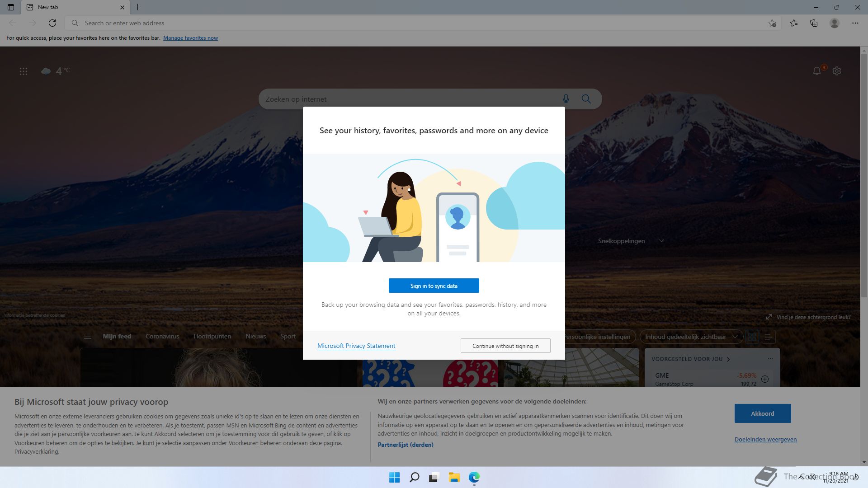Screen dimensions: 868x488
Task: Open the Voorgesteld voor jou more options
Action: 770,359
